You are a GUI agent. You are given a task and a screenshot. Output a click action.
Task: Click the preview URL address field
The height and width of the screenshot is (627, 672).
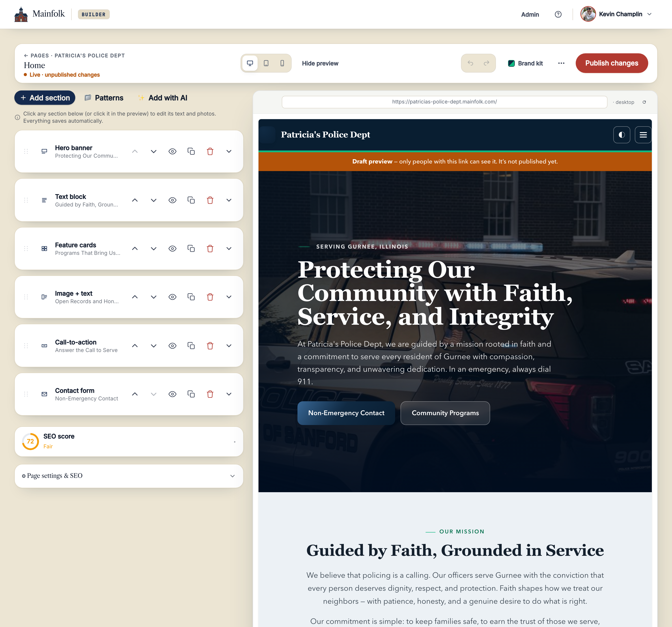tap(444, 102)
